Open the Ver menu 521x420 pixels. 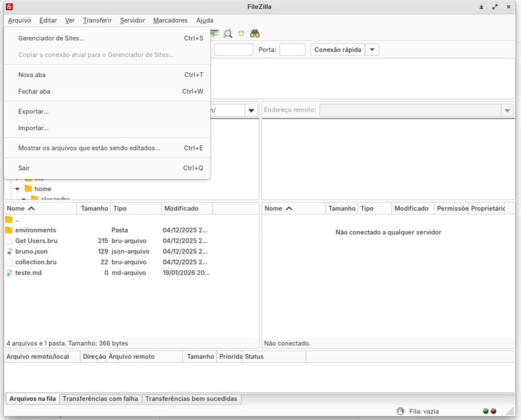tap(70, 20)
